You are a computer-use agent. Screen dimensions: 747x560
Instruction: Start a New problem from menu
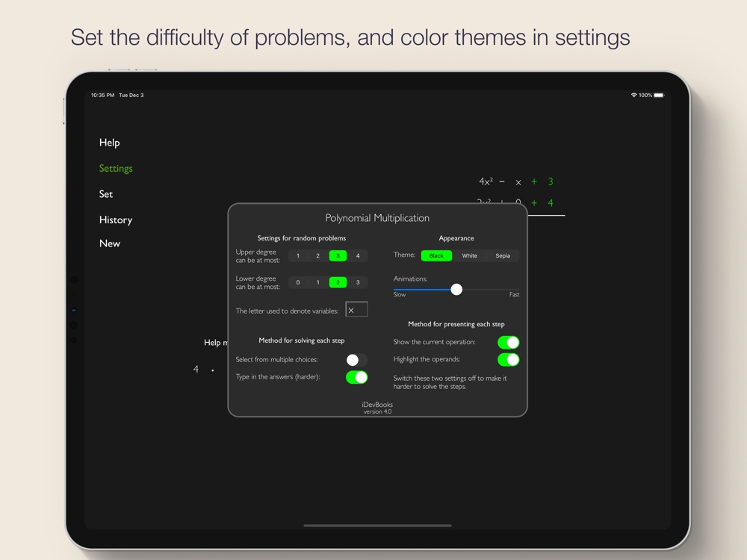[110, 243]
